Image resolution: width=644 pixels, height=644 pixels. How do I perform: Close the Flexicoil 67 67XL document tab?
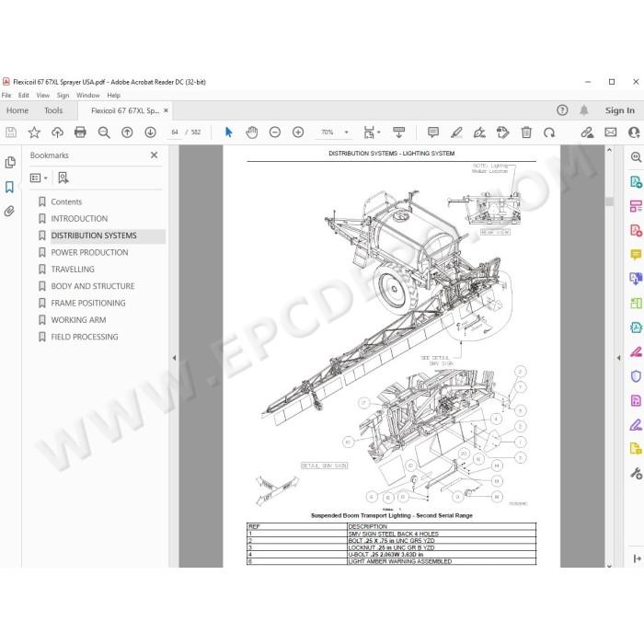(166, 110)
